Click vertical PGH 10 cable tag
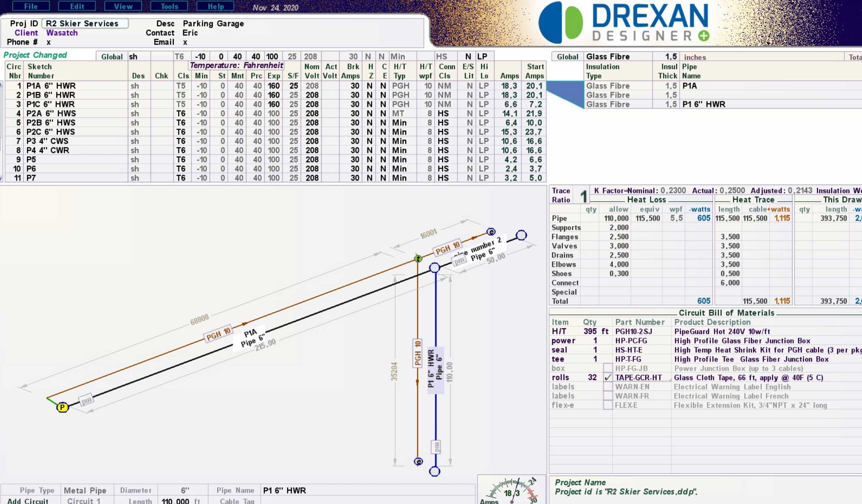 click(x=418, y=353)
